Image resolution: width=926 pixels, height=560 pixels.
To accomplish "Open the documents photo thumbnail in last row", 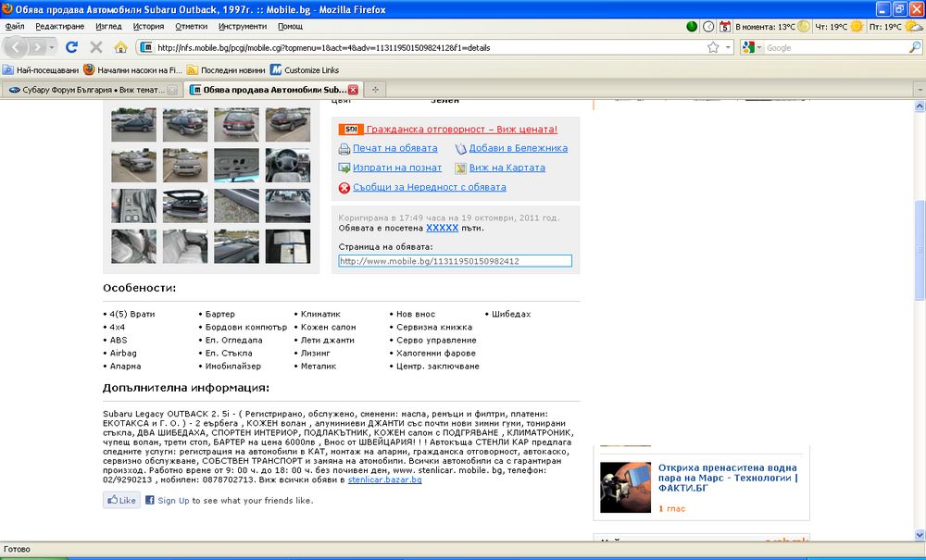I will (288, 246).
